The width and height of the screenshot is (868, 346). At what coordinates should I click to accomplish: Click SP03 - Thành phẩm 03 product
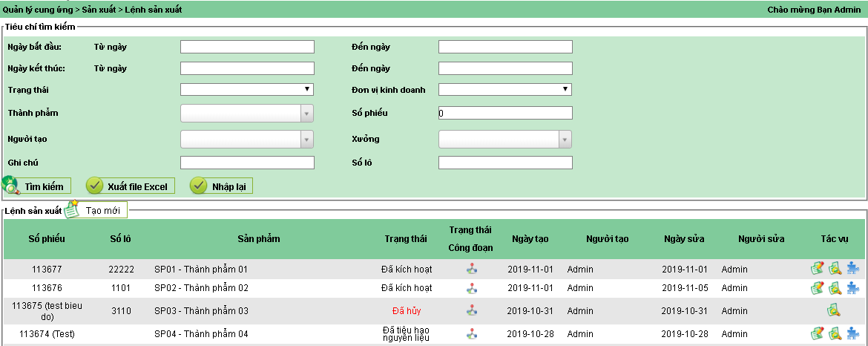[202, 310]
